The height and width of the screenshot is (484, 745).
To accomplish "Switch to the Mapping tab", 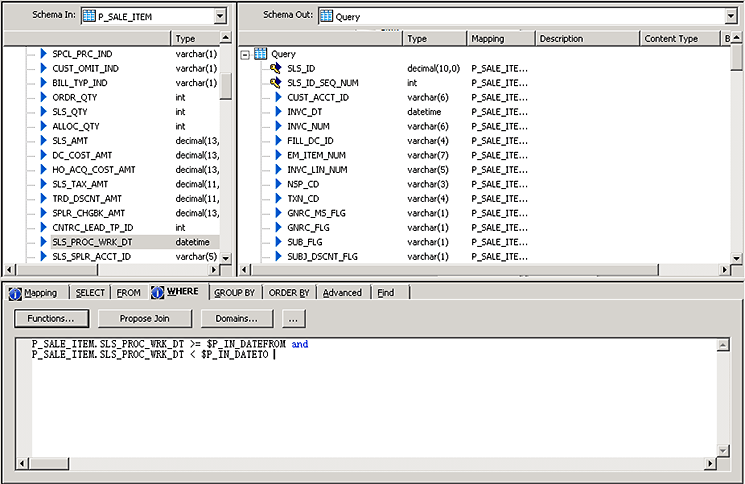I will click(34, 293).
